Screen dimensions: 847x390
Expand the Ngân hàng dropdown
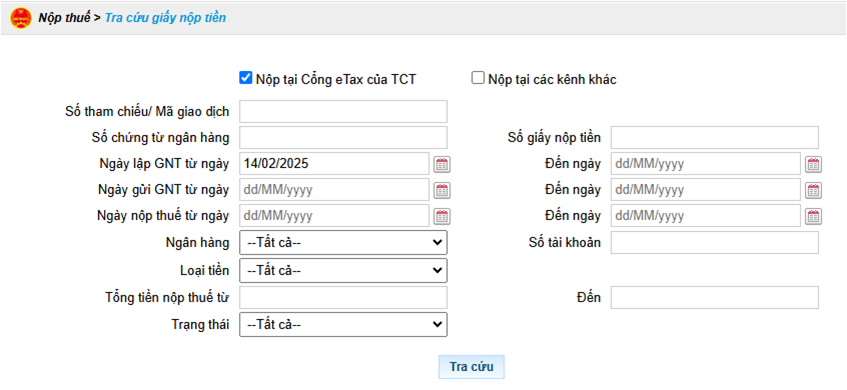[x=343, y=243]
